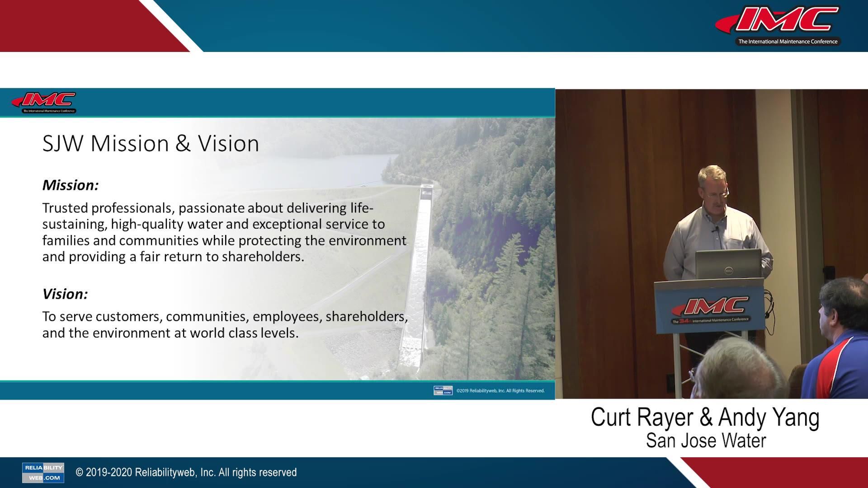Click 'The International Maintenance Conference' tagline at top
Screen dimensions: 868x488
pos(788,42)
